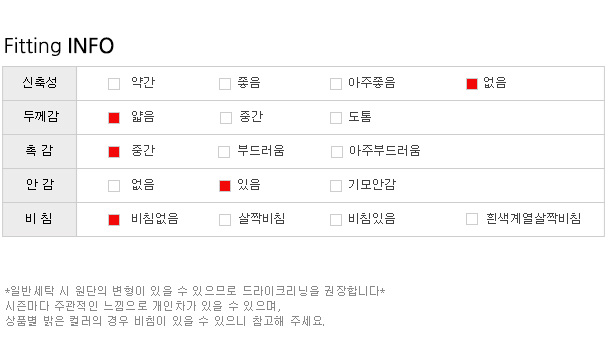
Task: Tick the 좋음 checkbox in 신축성 row
Action: pyautogui.click(x=225, y=84)
